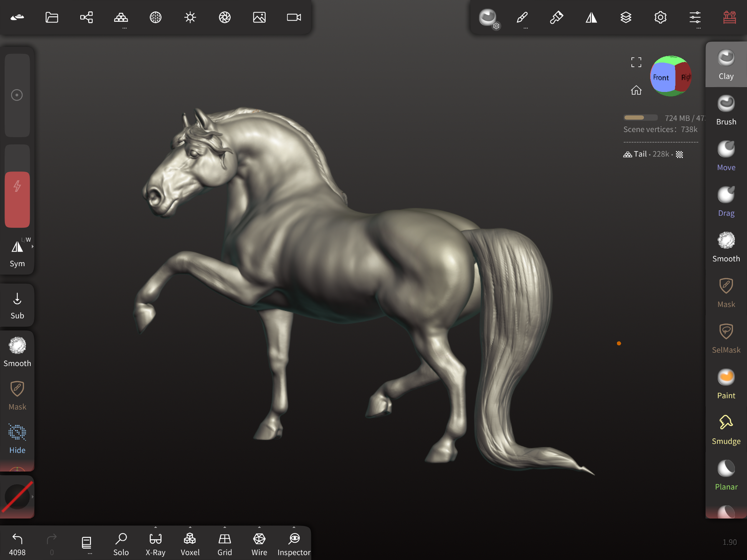Expand the alpha stroke preview arrow
Viewport: 747px width, 560px height.
(33, 497)
